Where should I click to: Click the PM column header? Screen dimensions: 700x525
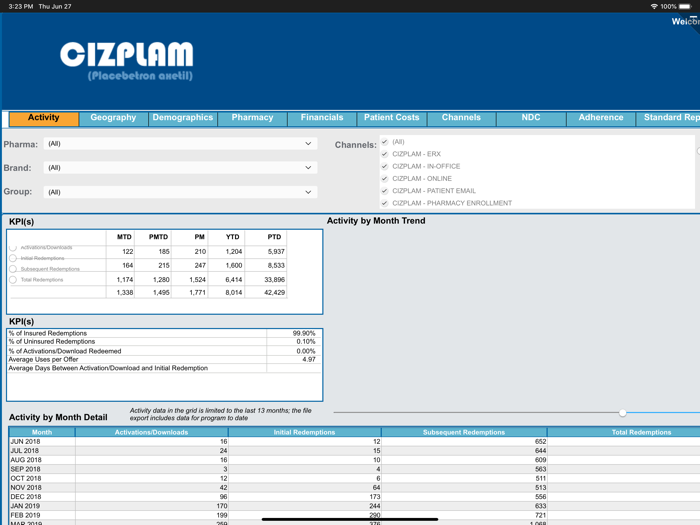click(200, 237)
